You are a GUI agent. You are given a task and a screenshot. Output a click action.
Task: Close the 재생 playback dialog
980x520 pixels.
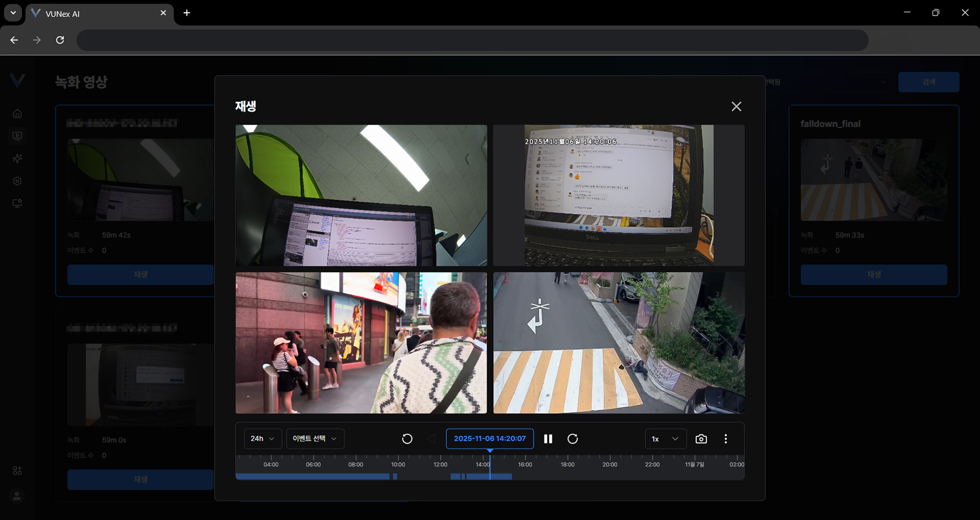pos(736,107)
